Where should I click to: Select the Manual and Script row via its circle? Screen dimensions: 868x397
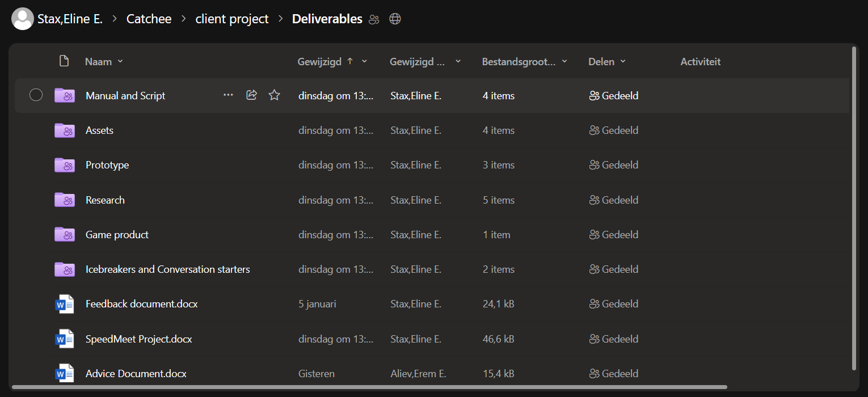[x=36, y=95]
